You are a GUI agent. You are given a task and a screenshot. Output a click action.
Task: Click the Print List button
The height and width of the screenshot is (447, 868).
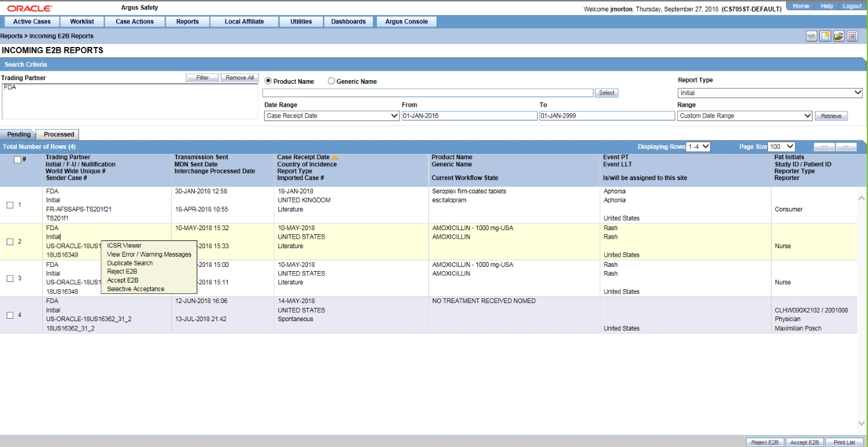844,442
